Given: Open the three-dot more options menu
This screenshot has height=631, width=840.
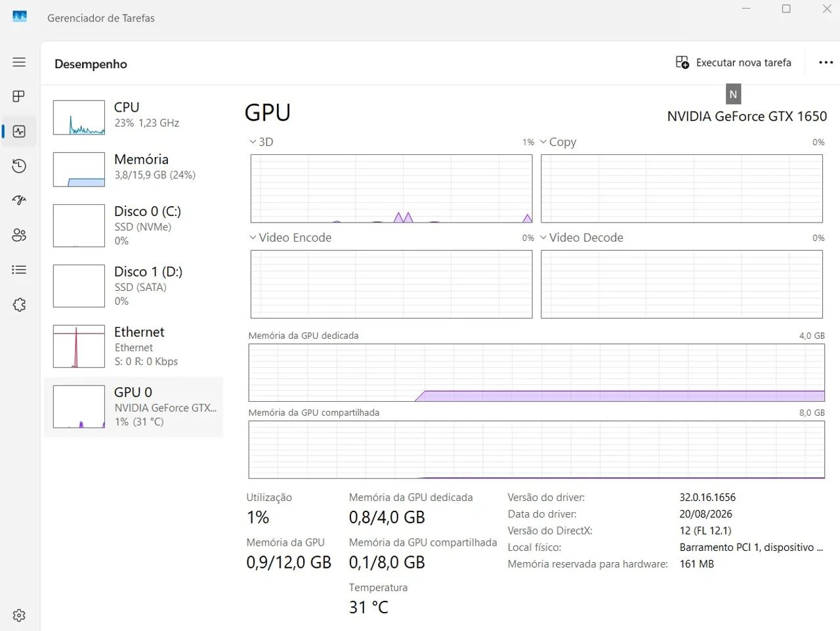Looking at the screenshot, I should click(x=826, y=62).
